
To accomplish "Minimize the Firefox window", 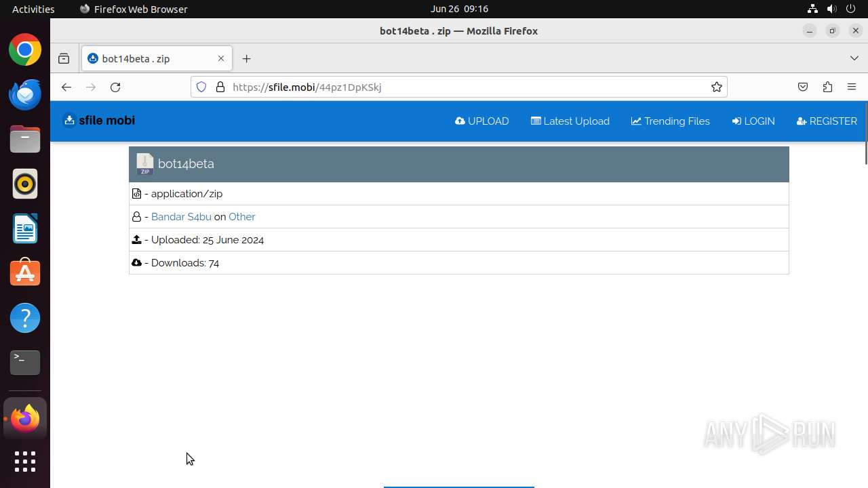I will [x=809, y=30].
